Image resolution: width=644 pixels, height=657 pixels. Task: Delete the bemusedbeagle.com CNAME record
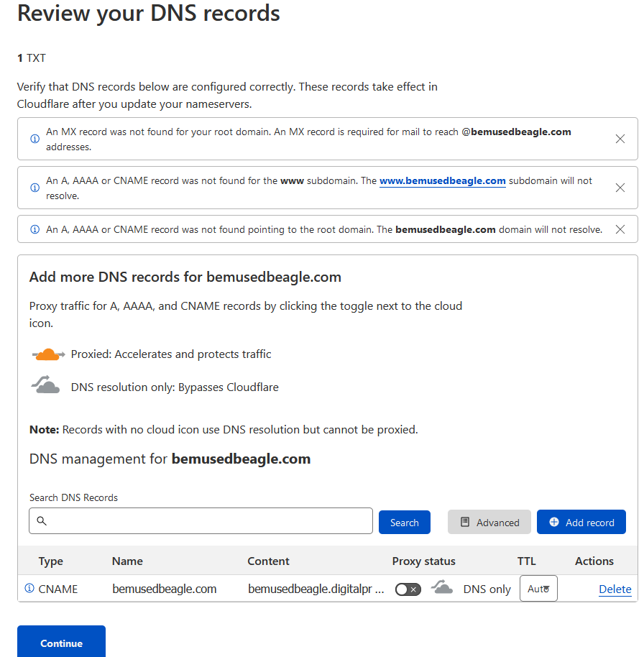(x=615, y=589)
